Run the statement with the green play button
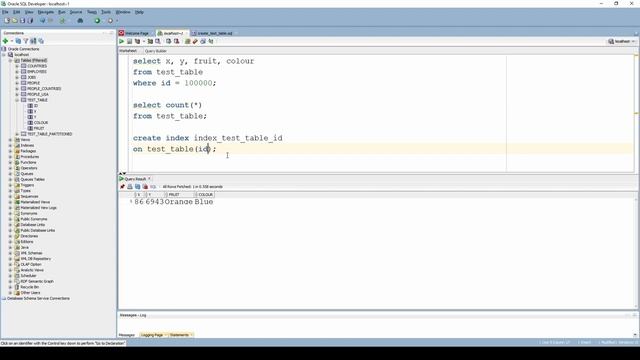This screenshot has height=360, width=640. tap(122, 41)
